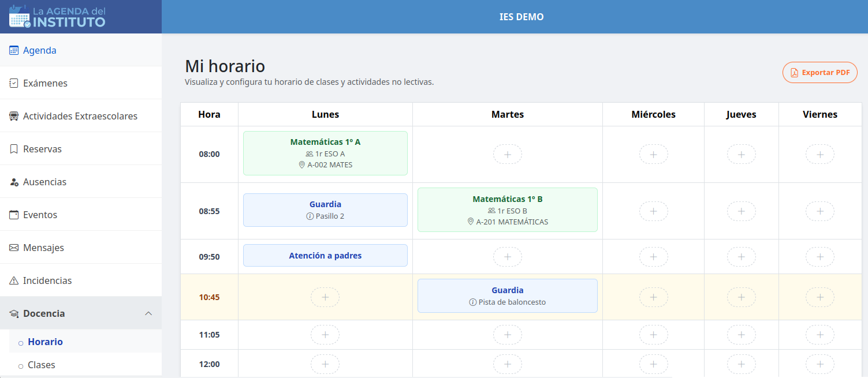Click the Exámenes checklist icon
This screenshot has width=868, height=378.
14,83
